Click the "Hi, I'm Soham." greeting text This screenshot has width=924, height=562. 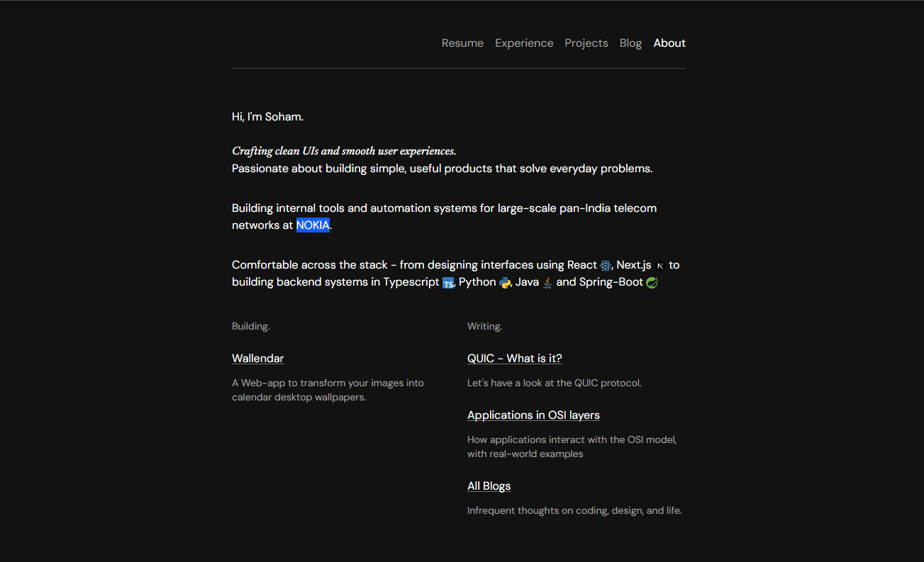(x=267, y=117)
